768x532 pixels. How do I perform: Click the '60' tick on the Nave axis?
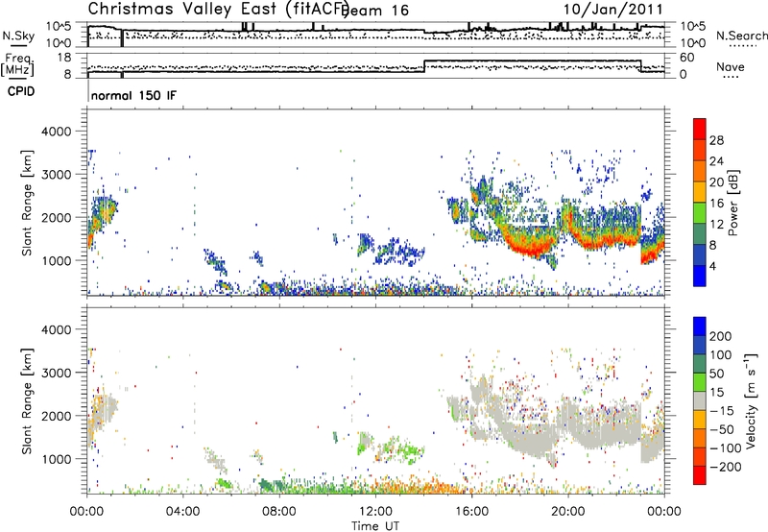[686, 58]
